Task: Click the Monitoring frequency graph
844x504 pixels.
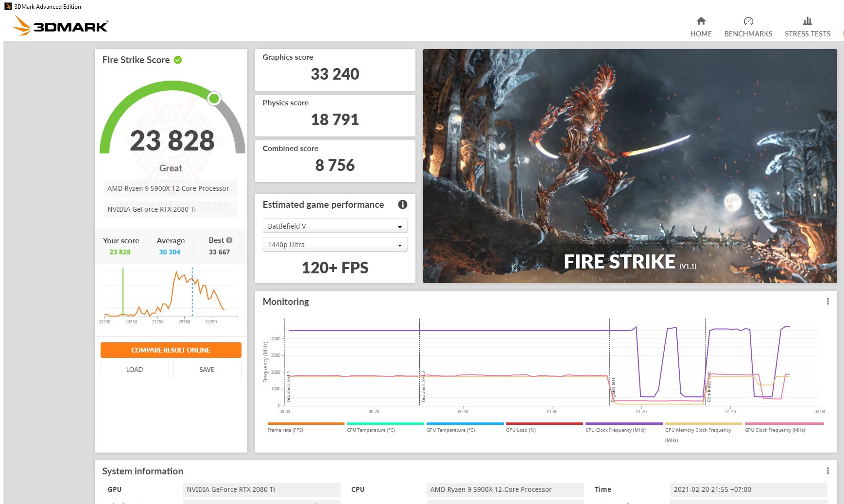Action: (x=552, y=362)
